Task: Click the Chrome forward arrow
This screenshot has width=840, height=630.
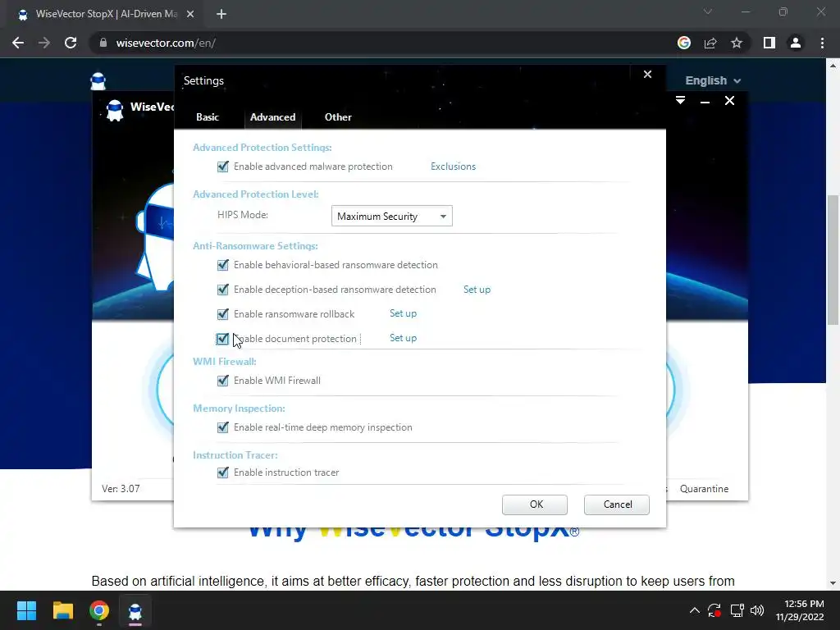Action: [x=44, y=43]
